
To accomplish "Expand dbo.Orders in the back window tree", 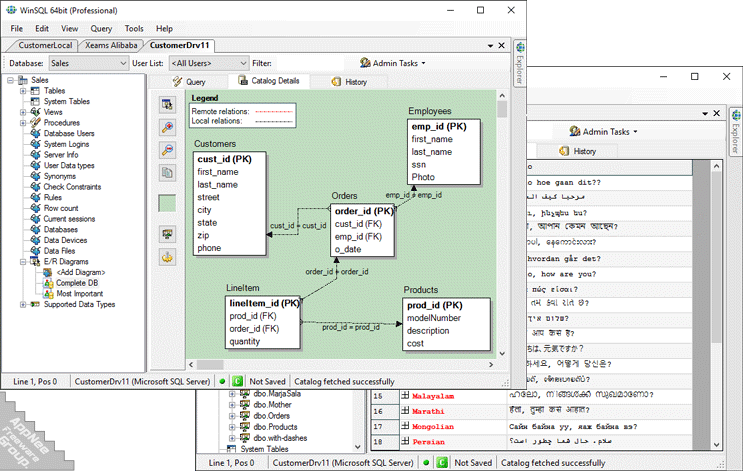I will (232, 416).
